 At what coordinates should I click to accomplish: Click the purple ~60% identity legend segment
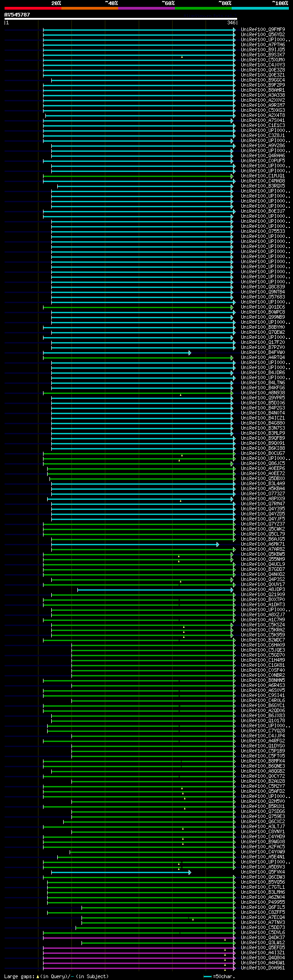coord(146,8)
